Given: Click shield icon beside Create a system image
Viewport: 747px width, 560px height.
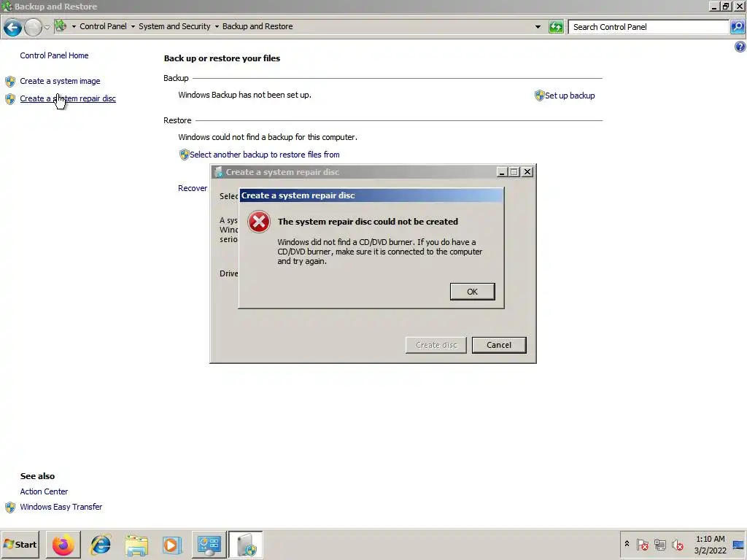Looking at the screenshot, I should (10, 82).
